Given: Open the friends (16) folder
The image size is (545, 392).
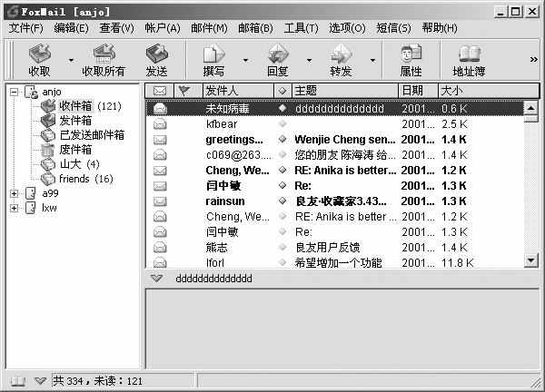Looking at the screenshot, I should [77, 179].
